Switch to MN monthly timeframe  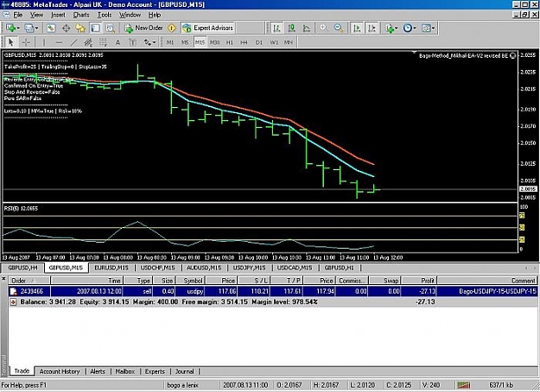(289, 42)
